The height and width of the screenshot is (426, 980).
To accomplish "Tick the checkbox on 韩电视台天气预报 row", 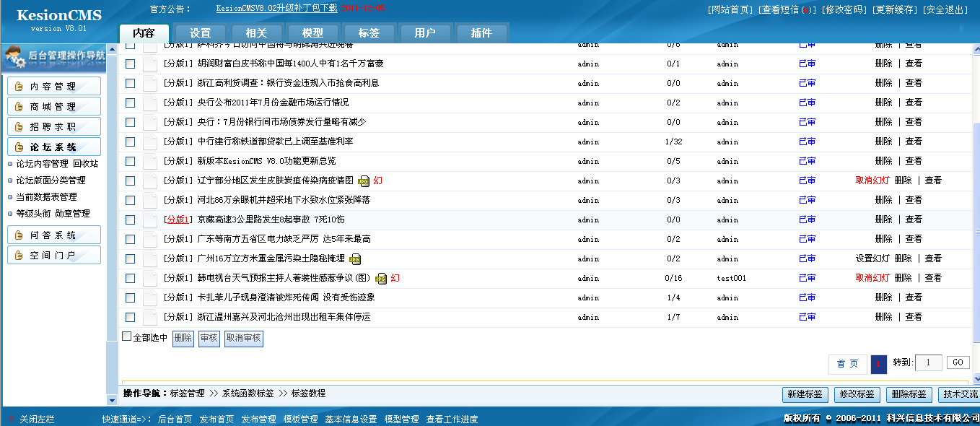I will [x=130, y=277].
